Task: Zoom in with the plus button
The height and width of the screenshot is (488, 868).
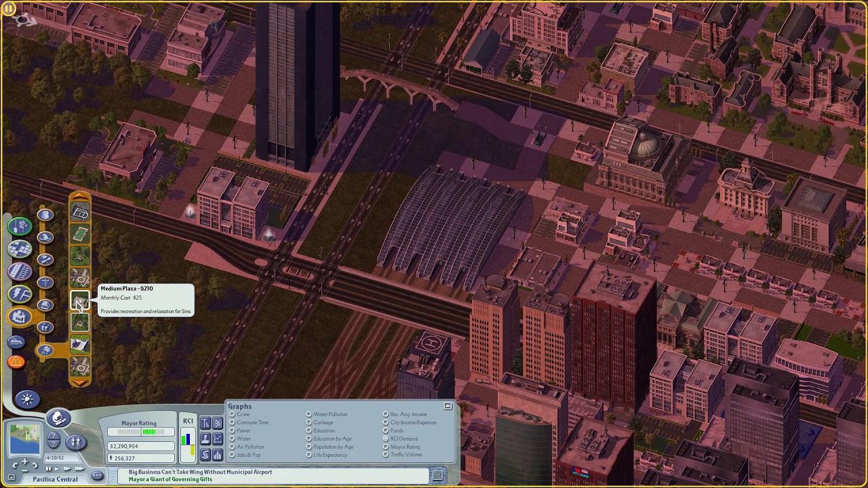Action: tap(25, 462)
